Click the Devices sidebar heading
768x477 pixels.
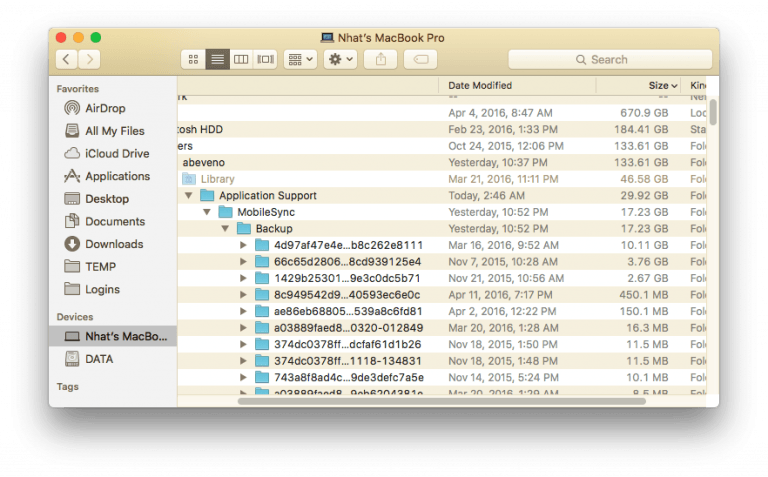(x=74, y=317)
